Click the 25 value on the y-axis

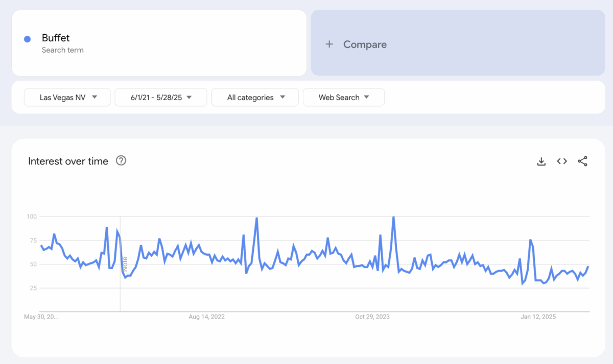tap(33, 288)
